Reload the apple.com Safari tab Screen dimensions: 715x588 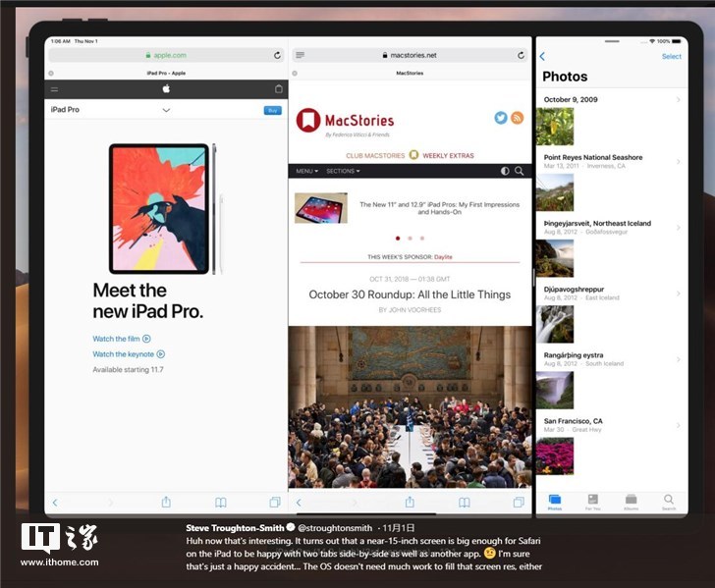pos(277,55)
